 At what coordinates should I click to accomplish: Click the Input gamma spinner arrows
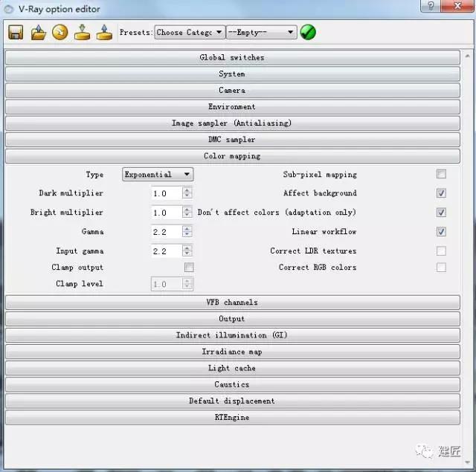[x=187, y=250]
